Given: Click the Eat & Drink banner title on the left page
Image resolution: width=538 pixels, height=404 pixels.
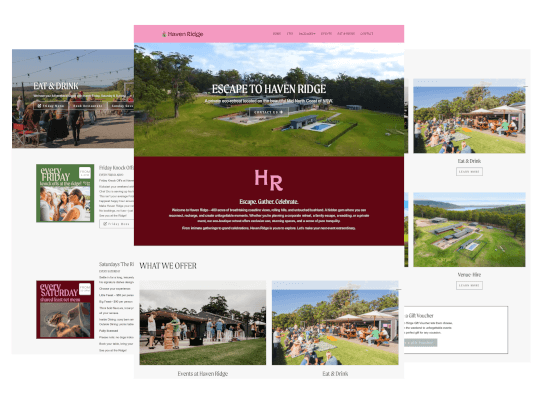Looking at the screenshot, I should pos(56,86).
